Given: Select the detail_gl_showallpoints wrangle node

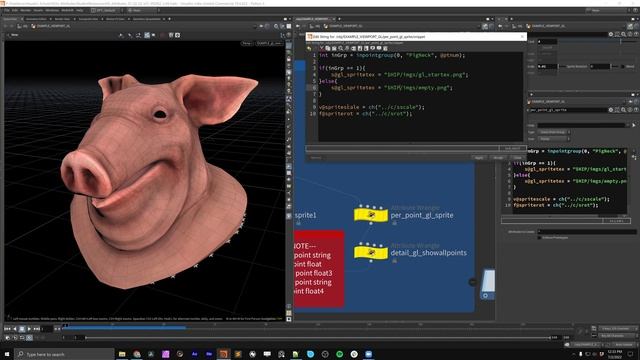Looking at the screenshot, I should 371,253.
